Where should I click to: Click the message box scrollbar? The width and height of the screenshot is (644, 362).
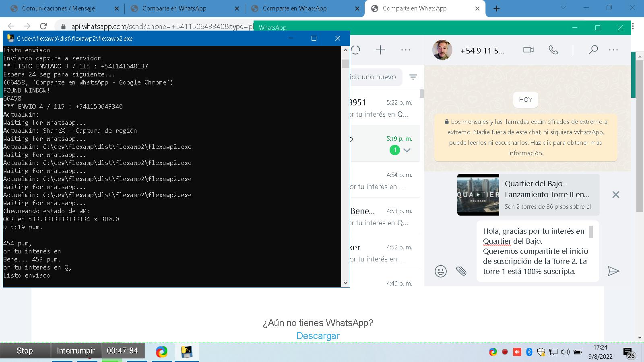pos(591,232)
